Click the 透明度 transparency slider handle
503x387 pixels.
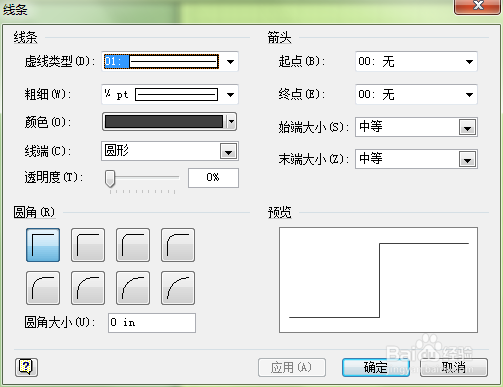click(110, 179)
